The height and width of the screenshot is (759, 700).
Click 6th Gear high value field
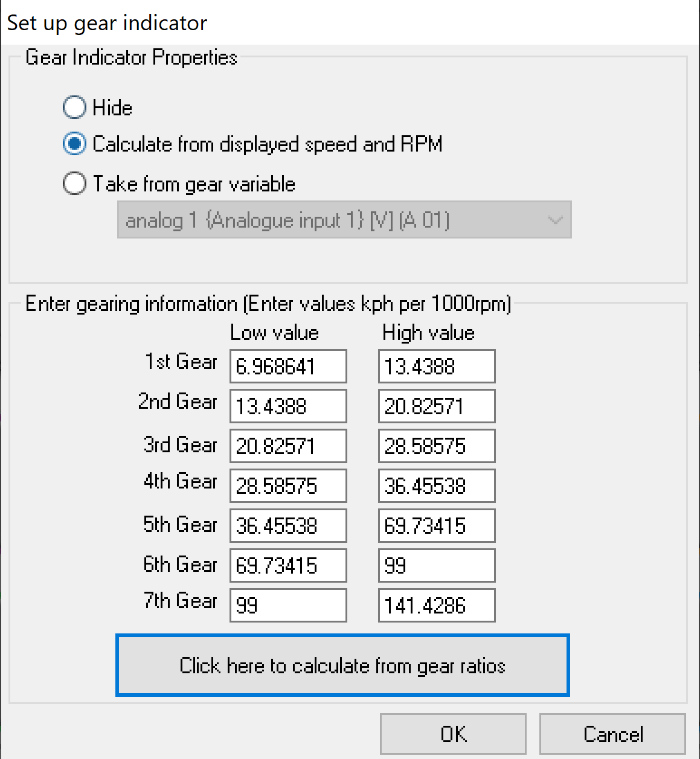coord(437,565)
